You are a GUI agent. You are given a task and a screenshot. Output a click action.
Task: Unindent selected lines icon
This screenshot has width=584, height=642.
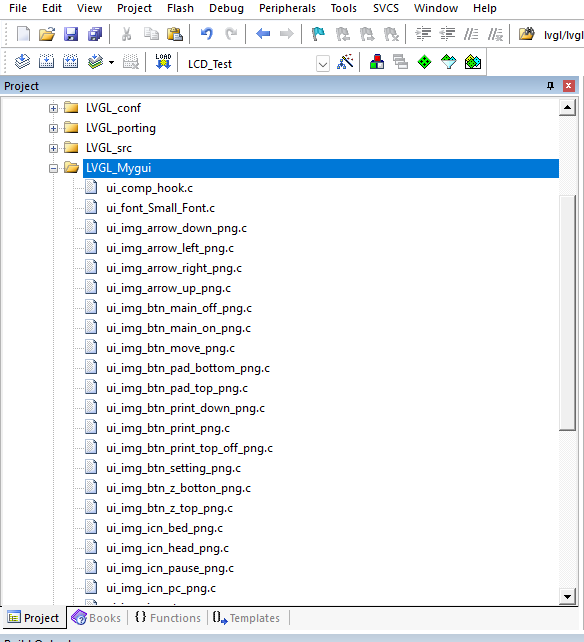[447, 34]
